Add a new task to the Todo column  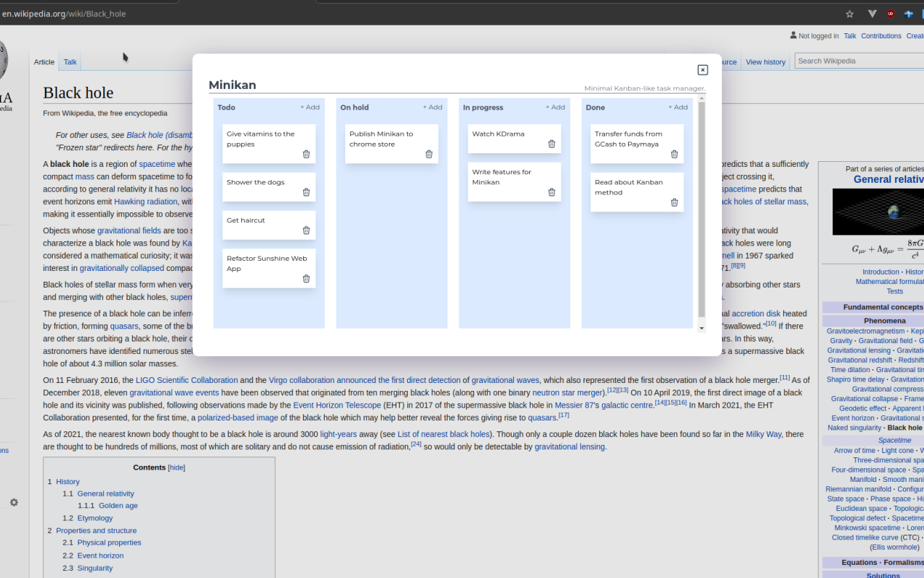tap(310, 108)
